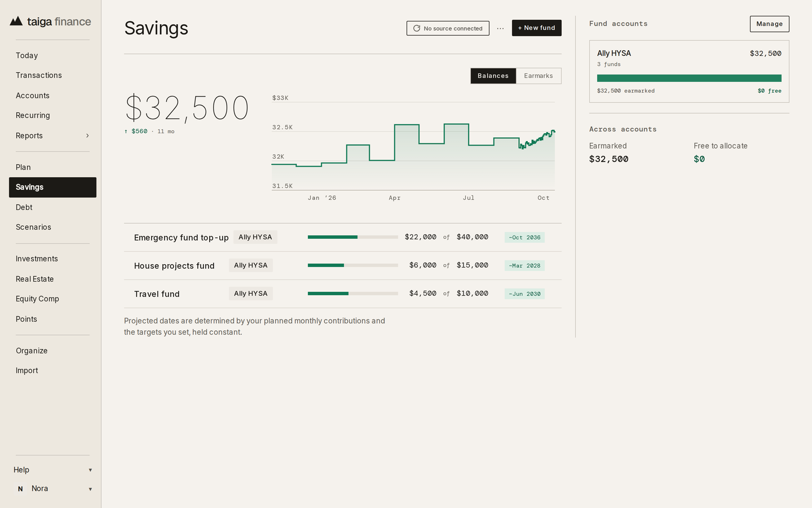Switch chart to Balances view
The height and width of the screenshot is (508, 812).
(x=493, y=76)
